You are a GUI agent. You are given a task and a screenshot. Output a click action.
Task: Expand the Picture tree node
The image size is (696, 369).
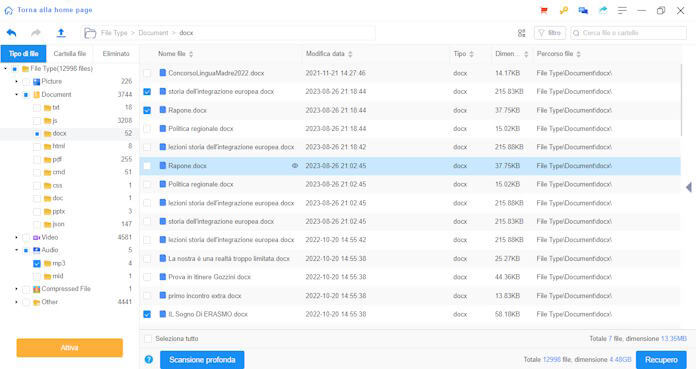click(16, 82)
